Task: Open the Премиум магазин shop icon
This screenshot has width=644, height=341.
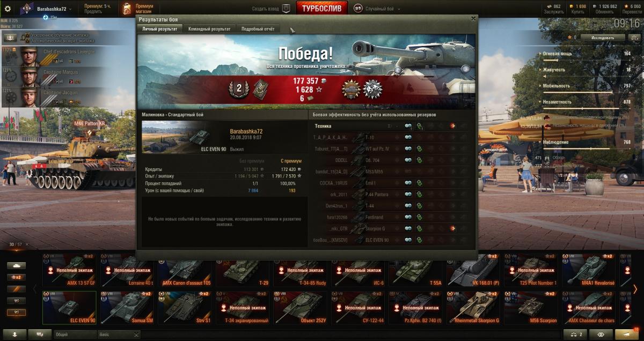Action: point(127,9)
